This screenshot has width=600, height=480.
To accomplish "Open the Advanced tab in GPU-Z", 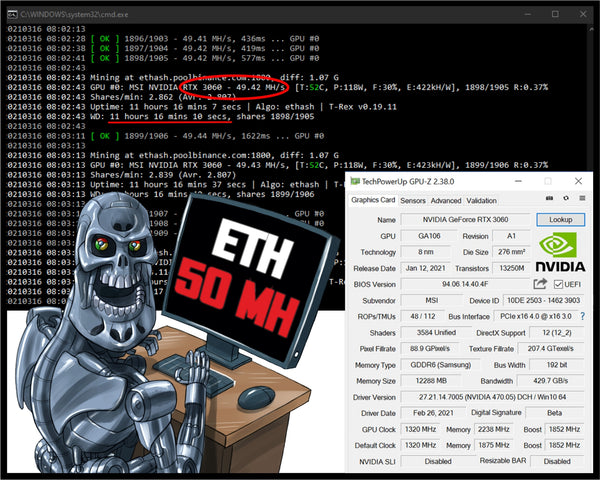I will coord(446,201).
